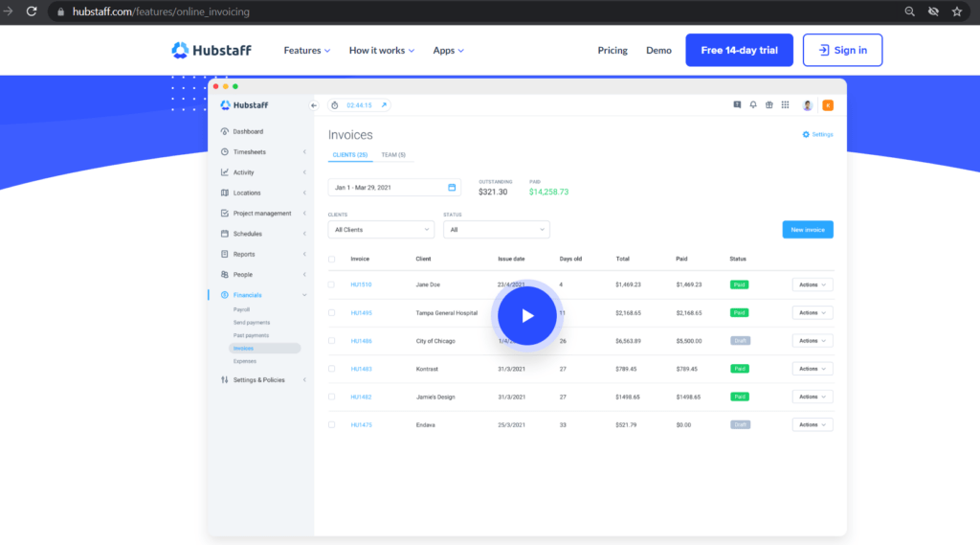Switch to Clients (25) tab

click(350, 154)
